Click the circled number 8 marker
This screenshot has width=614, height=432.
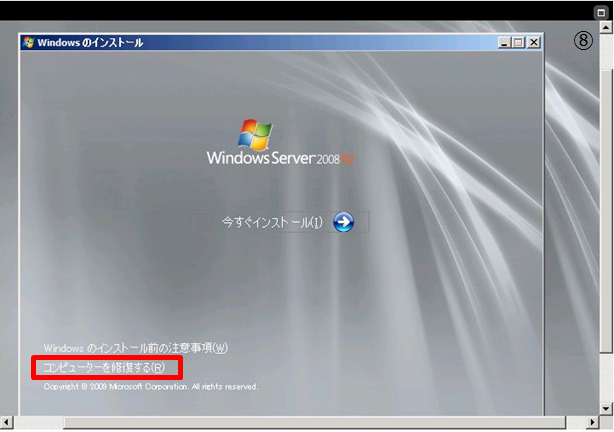[584, 41]
